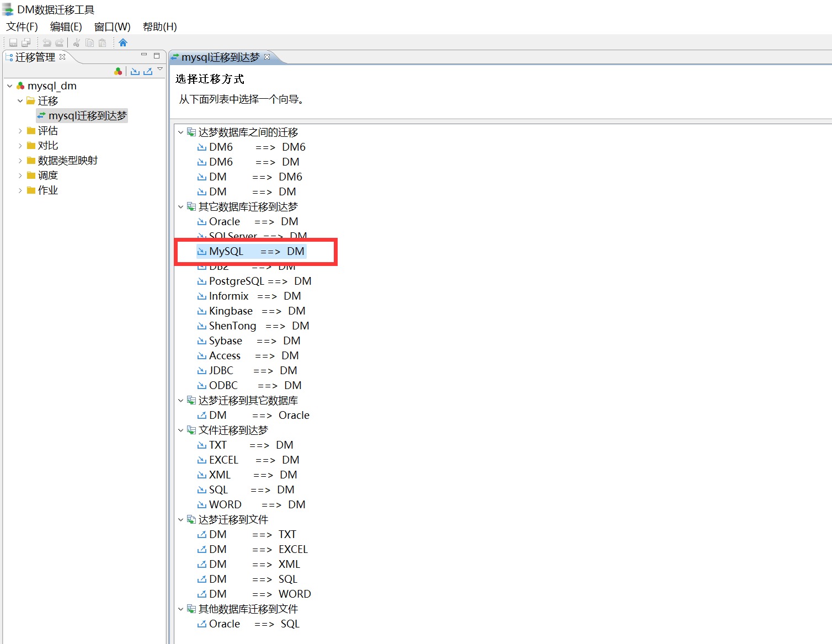Open the 帮助(H) menu
Image resolution: width=832 pixels, height=644 pixels.
(160, 26)
